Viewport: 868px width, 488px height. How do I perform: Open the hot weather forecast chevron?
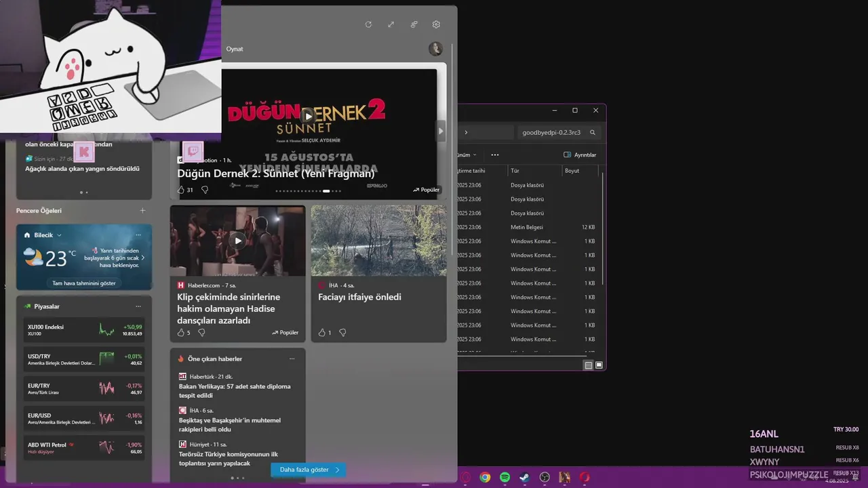coord(142,258)
